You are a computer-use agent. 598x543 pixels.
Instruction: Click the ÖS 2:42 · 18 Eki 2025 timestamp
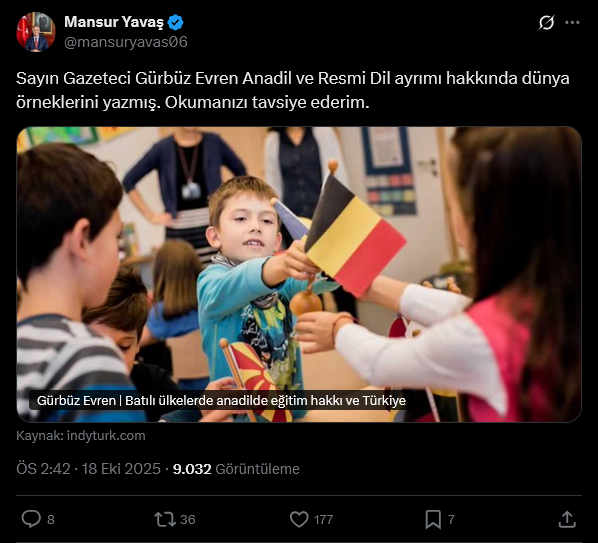[88, 469]
